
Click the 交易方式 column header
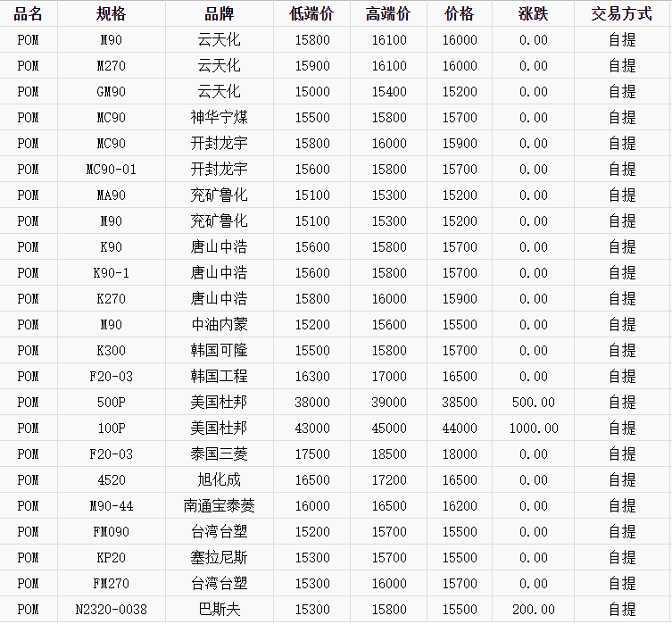click(622, 14)
